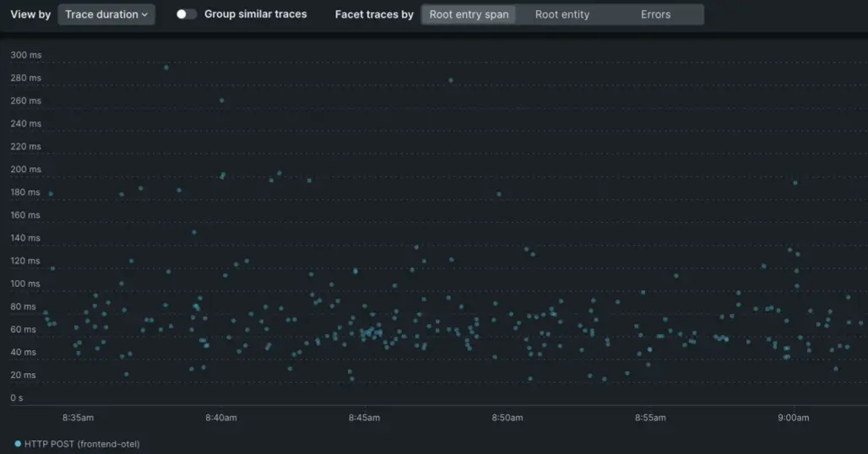The height and width of the screenshot is (454, 868).
Task: Switch facet to Root entity
Action: click(562, 14)
